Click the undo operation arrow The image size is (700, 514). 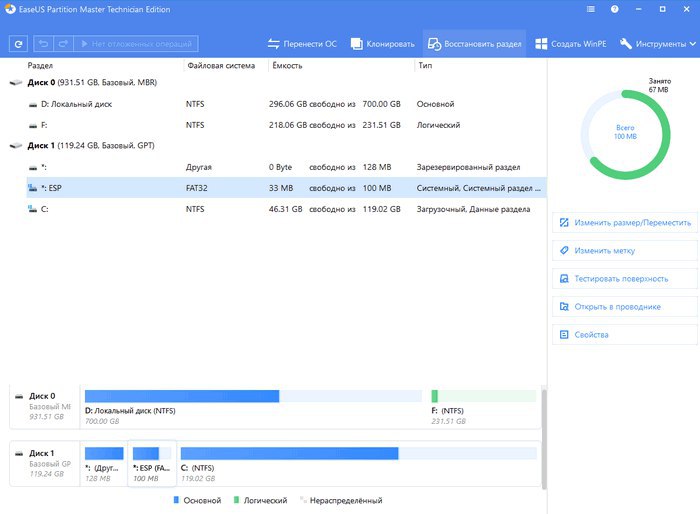43,44
